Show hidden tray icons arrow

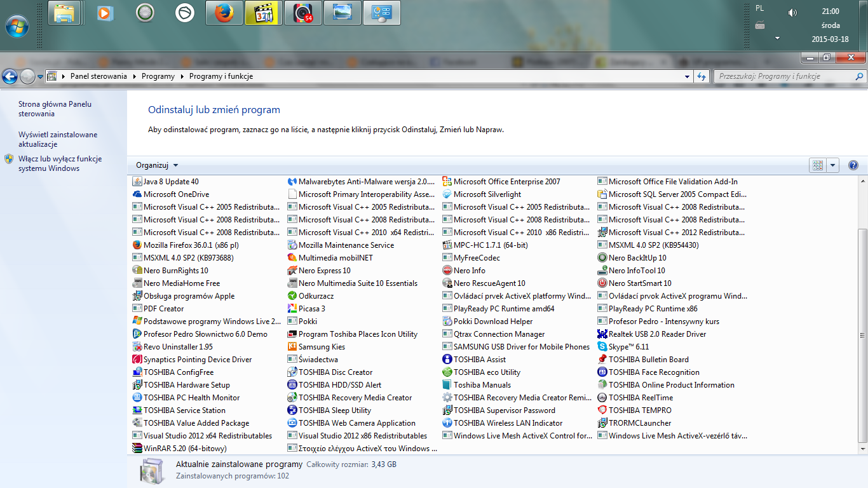[777, 39]
